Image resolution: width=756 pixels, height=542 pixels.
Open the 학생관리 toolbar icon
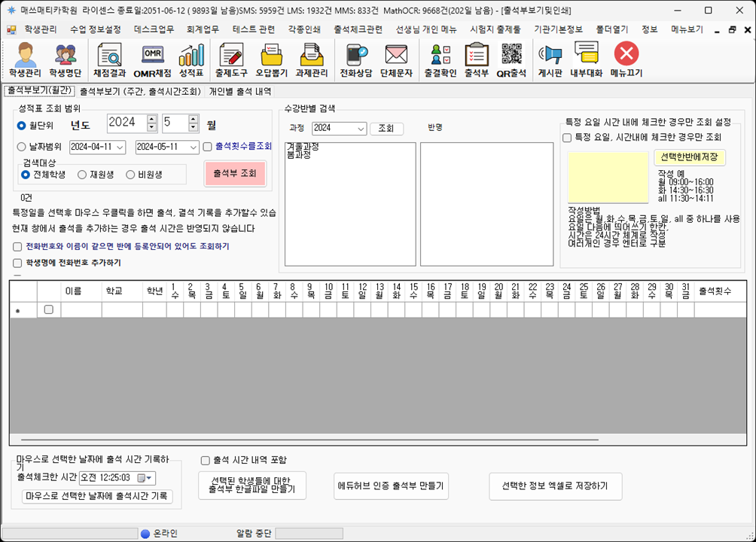25,60
